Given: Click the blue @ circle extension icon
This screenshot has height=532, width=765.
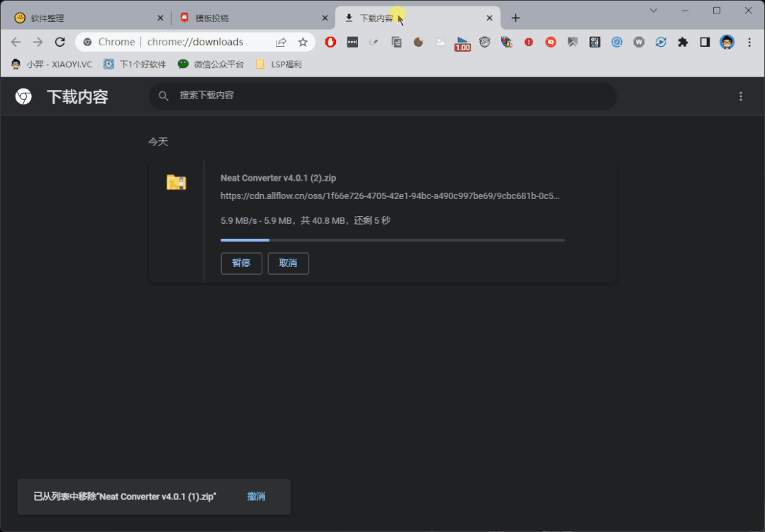Looking at the screenshot, I should click(x=617, y=42).
